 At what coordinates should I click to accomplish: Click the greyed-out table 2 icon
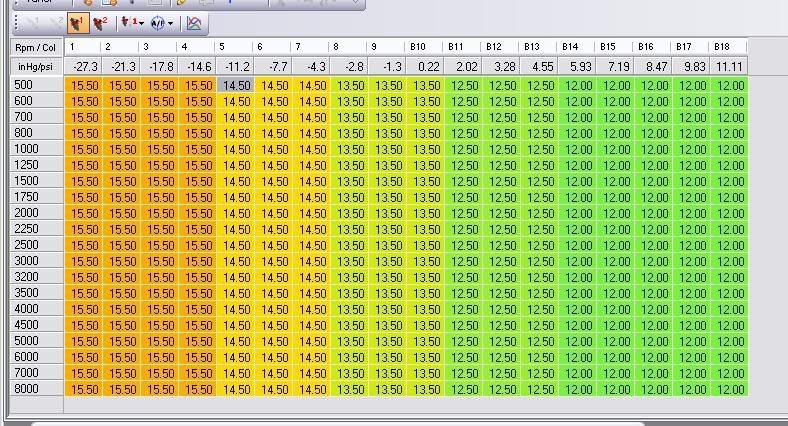coord(56,23)
